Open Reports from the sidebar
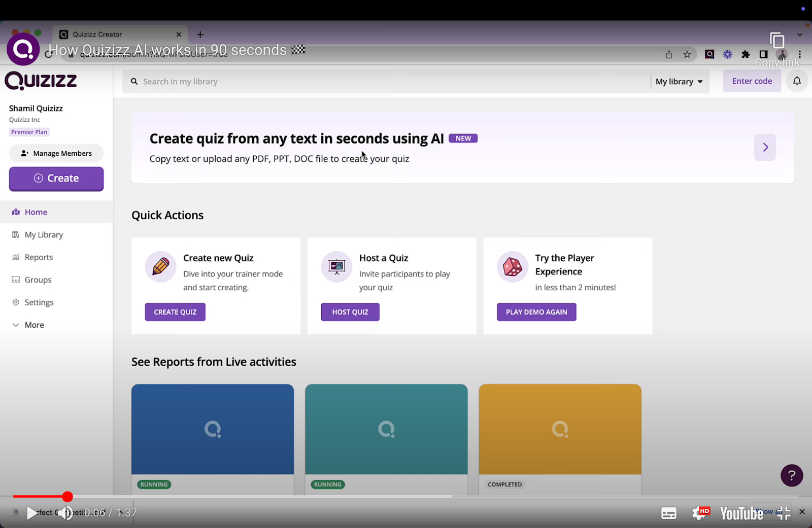 point(16,257)
